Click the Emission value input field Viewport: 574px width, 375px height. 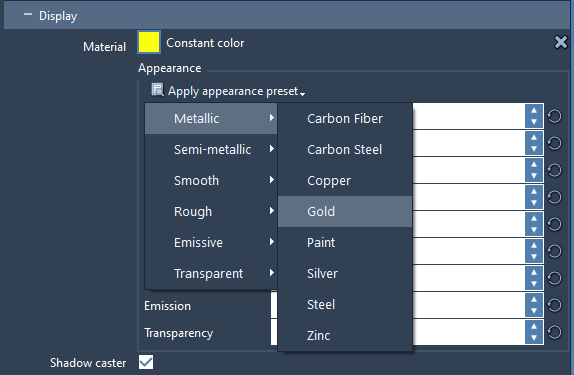[469, 305]
